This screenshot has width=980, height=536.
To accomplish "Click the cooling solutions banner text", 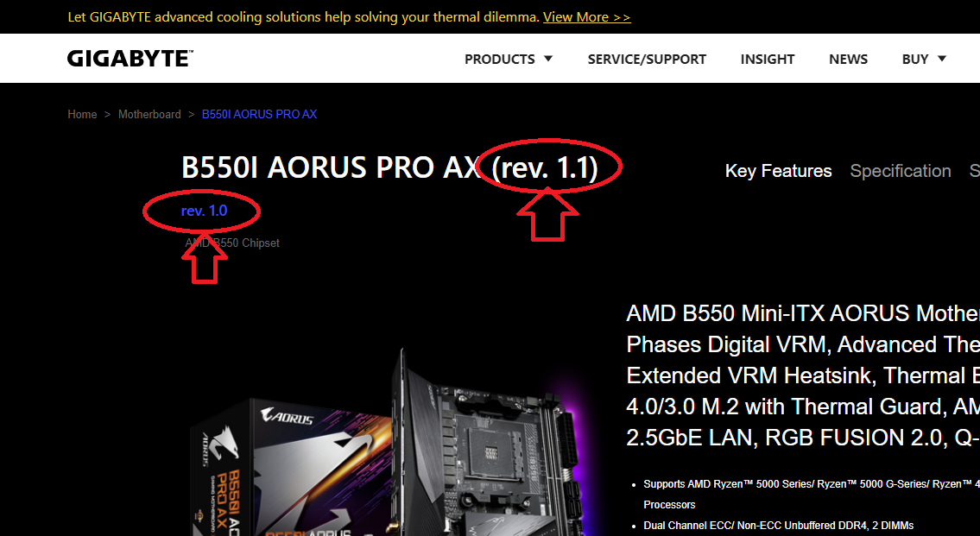I will coord(303,17).
